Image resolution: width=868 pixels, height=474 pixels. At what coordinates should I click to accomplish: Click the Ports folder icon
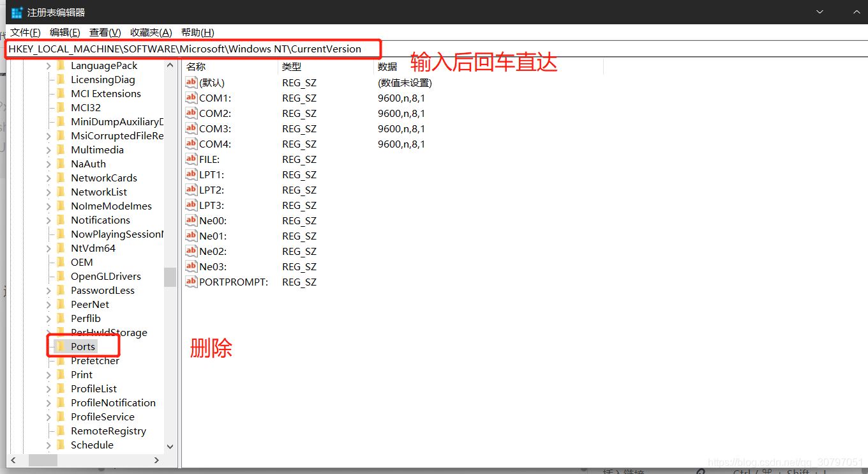tap(61, 346)
